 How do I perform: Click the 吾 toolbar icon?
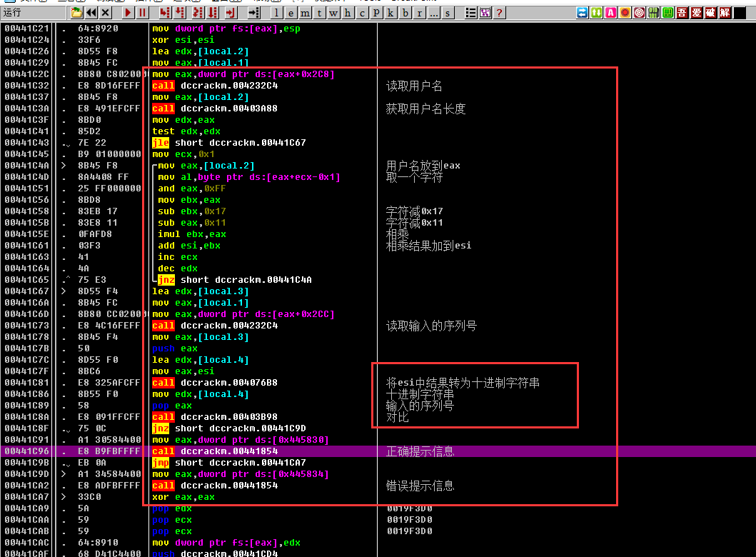click(682, 13)
